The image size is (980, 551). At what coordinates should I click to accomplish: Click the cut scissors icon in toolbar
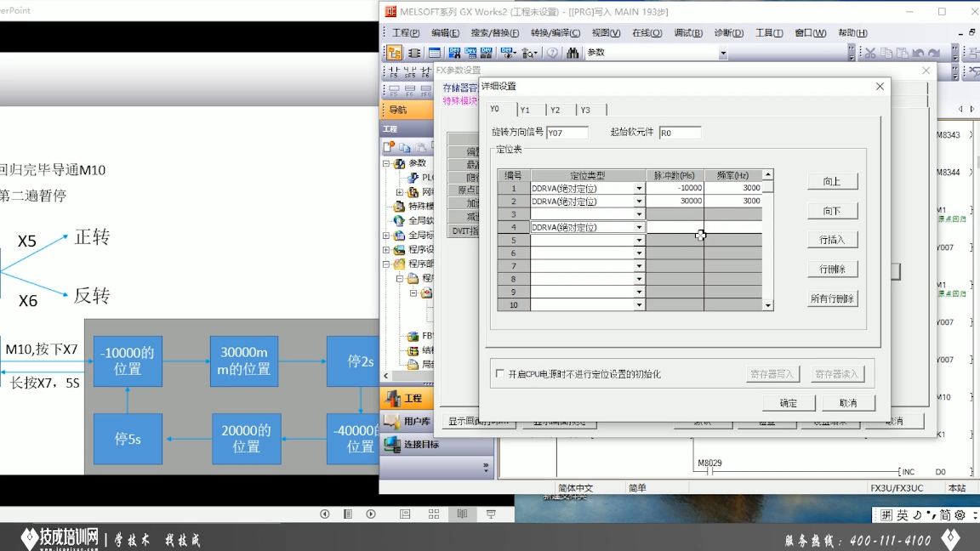tap(870, 53)
